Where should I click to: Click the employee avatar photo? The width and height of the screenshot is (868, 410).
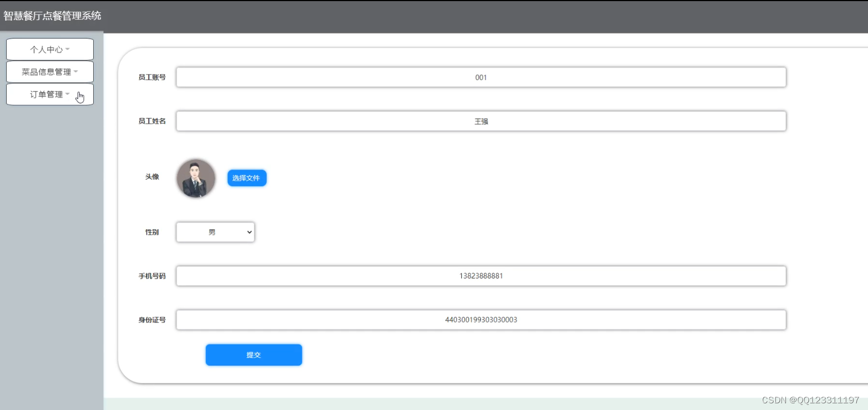[196, 179]
